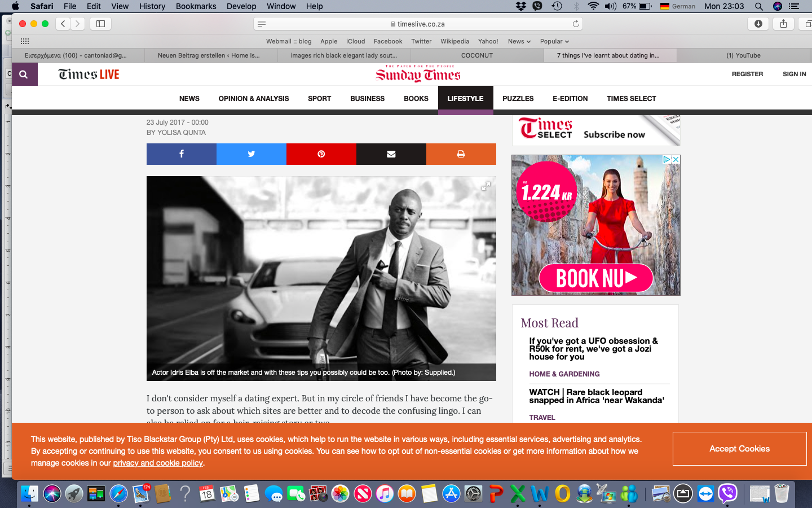The height and width of the screenshot is (508, 812).
Task: Open Time Machine menu bar icon
Action: [557, 6]
